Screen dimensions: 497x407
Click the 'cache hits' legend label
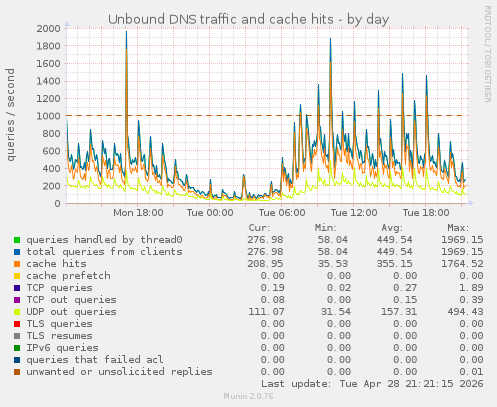pyautogui.click(x=56, y=264)
